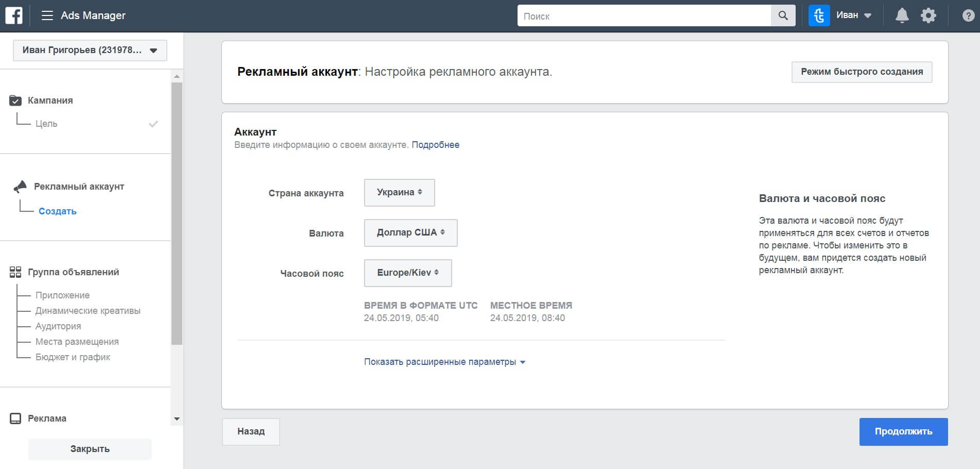Click the local time 24.05.2019, 08:40
980x469 pixels.
tap(527, 318)
